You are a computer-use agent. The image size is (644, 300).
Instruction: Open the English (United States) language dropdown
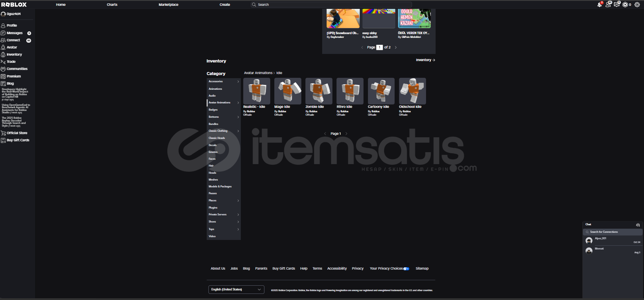click(236, 289)
